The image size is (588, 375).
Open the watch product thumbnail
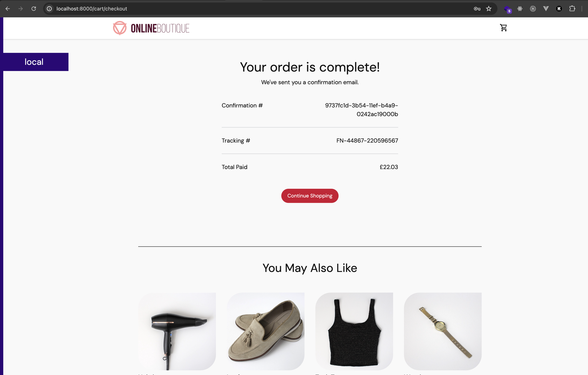(x=443, y=331)
